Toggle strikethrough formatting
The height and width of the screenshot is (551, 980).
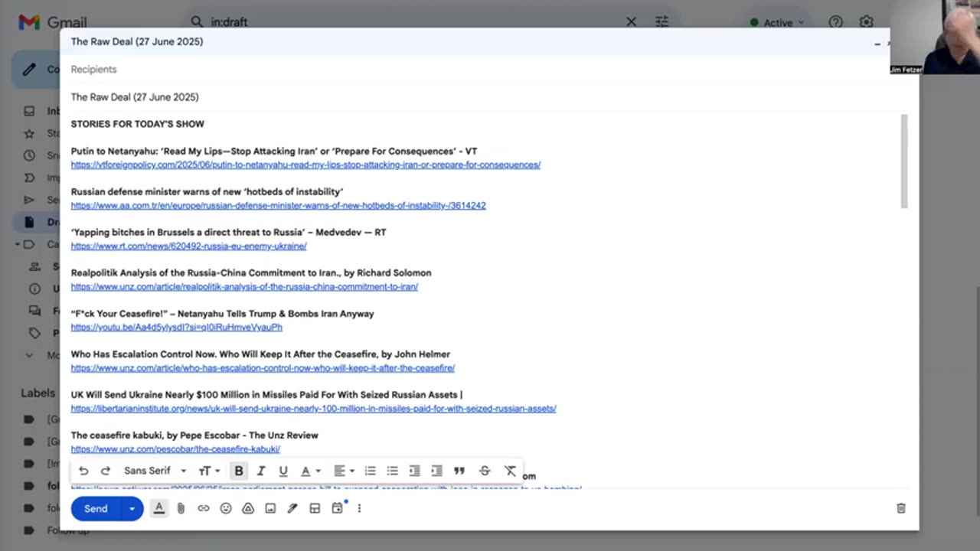click(485, 471)
